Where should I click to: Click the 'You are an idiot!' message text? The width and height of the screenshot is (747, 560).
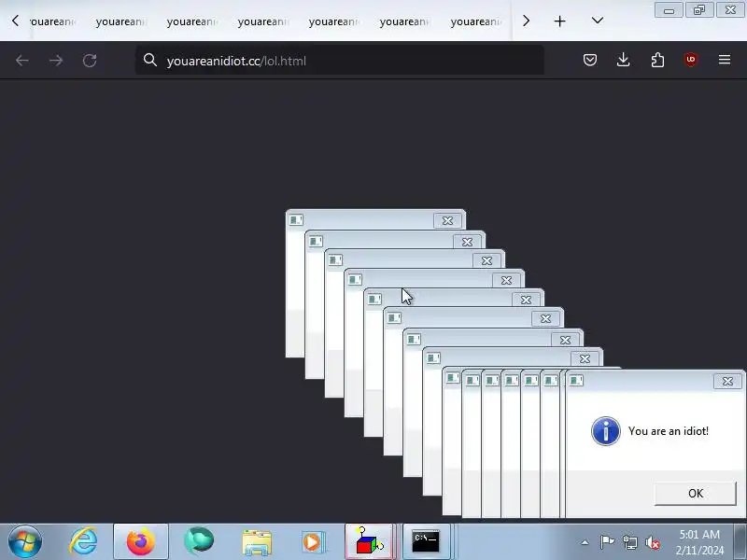click(x=668, y=431)
